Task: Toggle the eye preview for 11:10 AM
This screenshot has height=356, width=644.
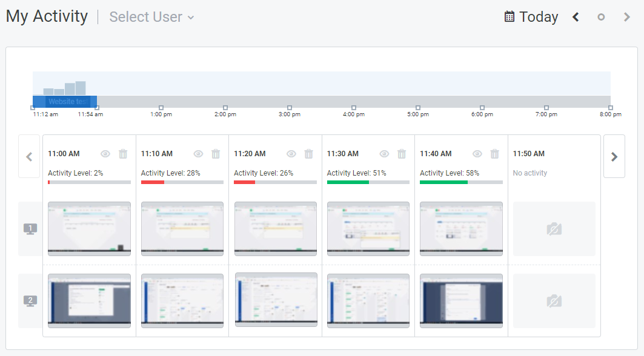Action: pyautogui.click(x=198, y=154)
